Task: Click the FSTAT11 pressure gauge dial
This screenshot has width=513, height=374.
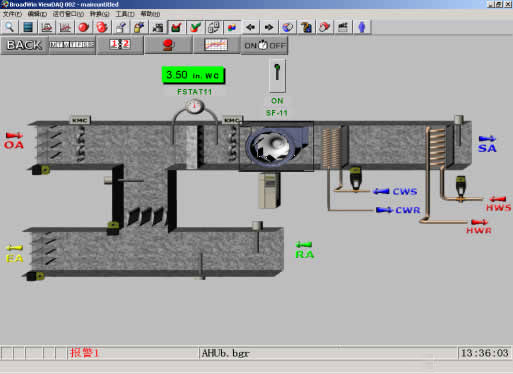Action: (194, 107)
